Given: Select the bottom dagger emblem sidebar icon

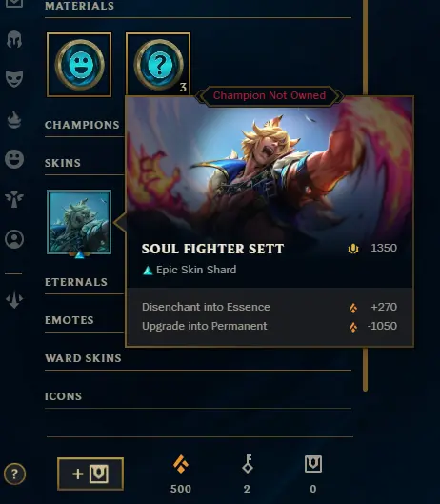Looking at the screenshot, I should point(14,299).
